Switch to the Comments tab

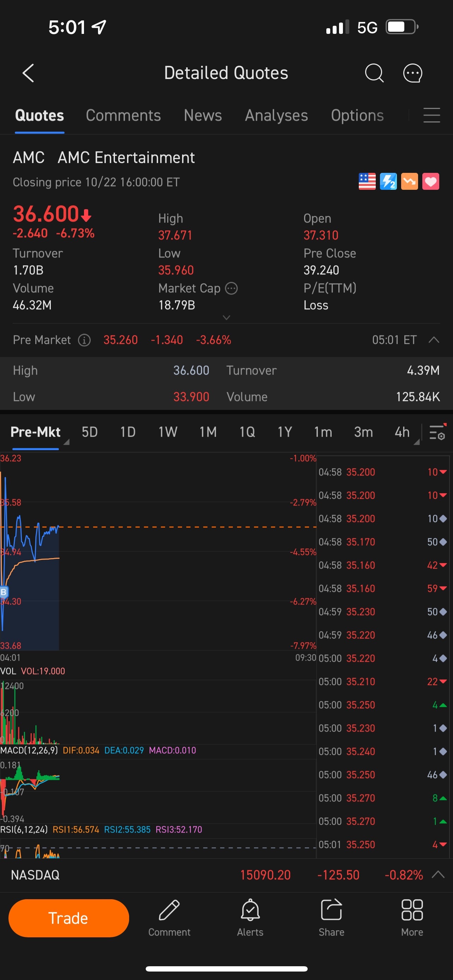pos(123,115)
